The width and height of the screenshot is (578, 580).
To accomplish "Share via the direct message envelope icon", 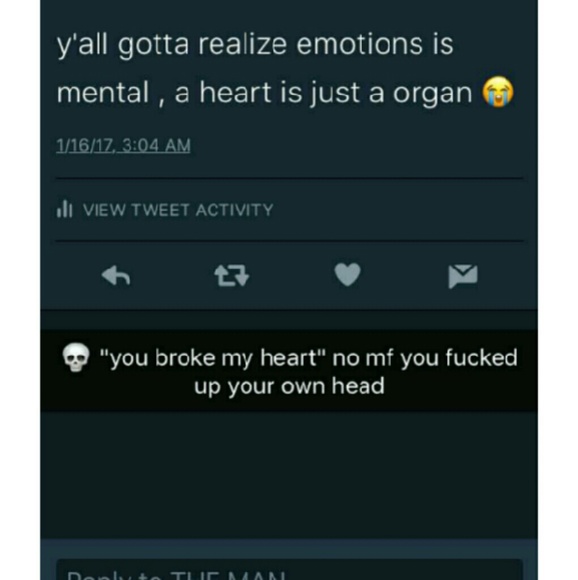I will pyautogui.click(x=463, y=276).
